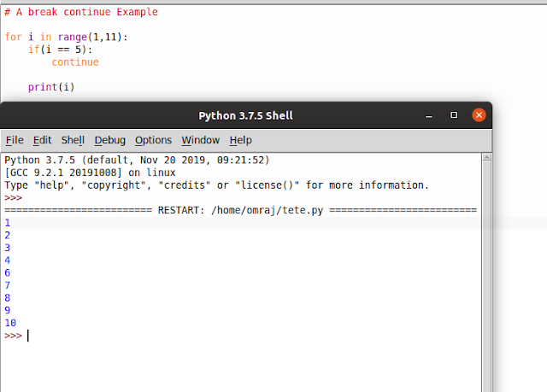This screenshot has width=547, height=392.
Task: Open the Shell menu
Action: pyautogui.click(x=73, y=140)
